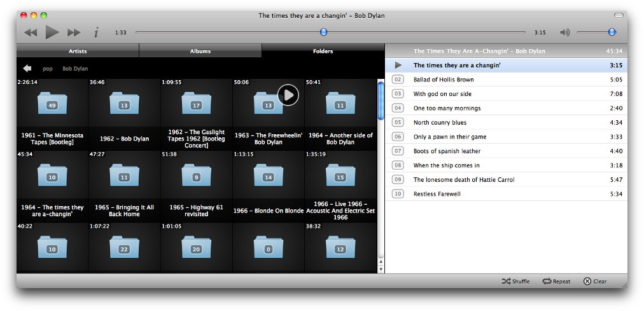This screenshot has height=311, width=644.
Task: Click the total time 3:15 in toolbar
Action: click(540, 33)
